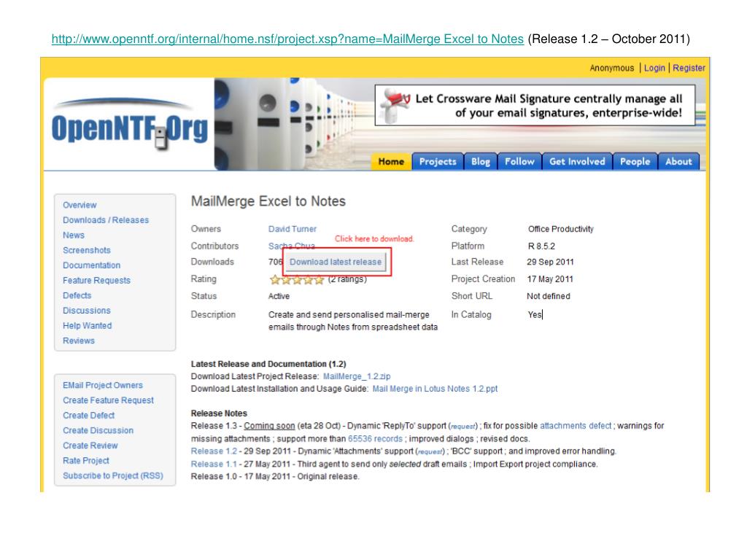The height and width of the screenshot is (560, 747).
Task: Click the Crossware Mail Signature banner ad
Action: coord(535,105)
